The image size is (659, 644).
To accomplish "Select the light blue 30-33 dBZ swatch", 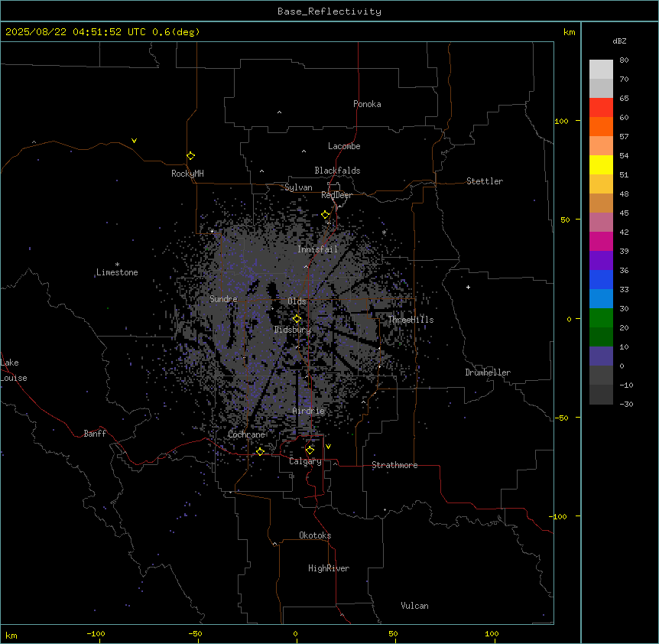I will pos(601,299).
